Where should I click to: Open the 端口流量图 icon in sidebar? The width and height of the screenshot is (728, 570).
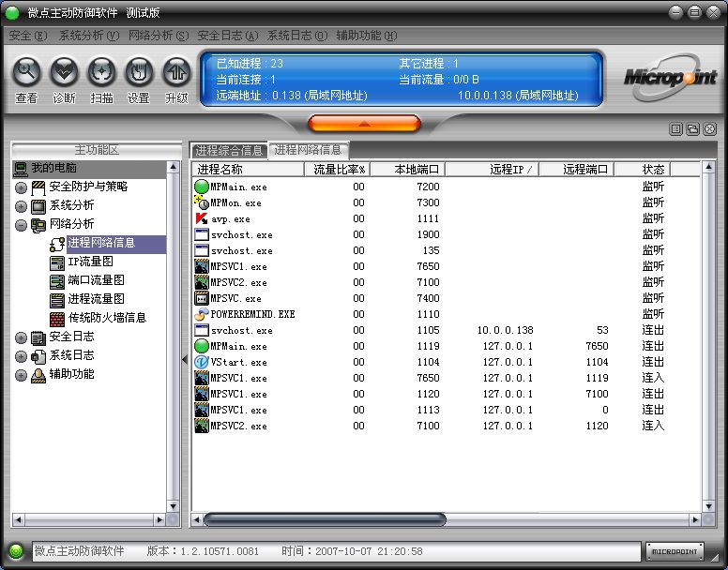click(x=57, y=281)
